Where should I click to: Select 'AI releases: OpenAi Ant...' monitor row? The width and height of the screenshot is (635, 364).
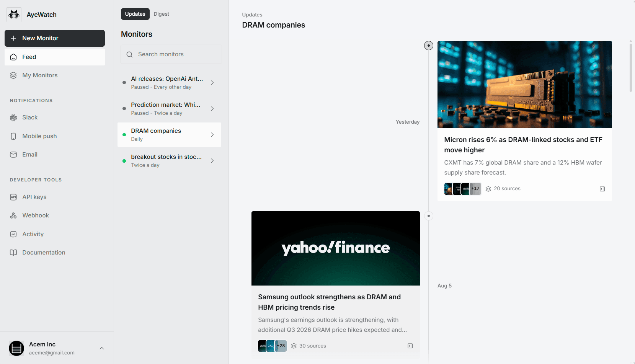169,83
